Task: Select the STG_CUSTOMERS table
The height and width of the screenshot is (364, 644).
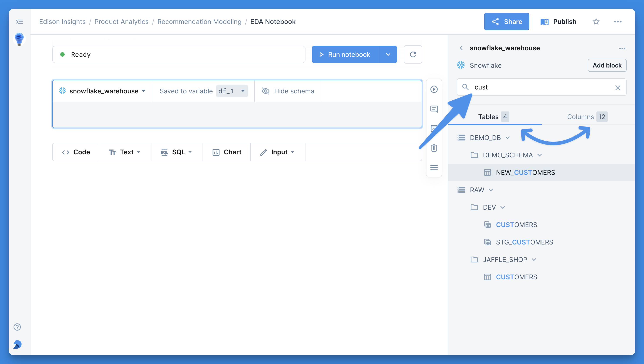Action: [524, 242]
